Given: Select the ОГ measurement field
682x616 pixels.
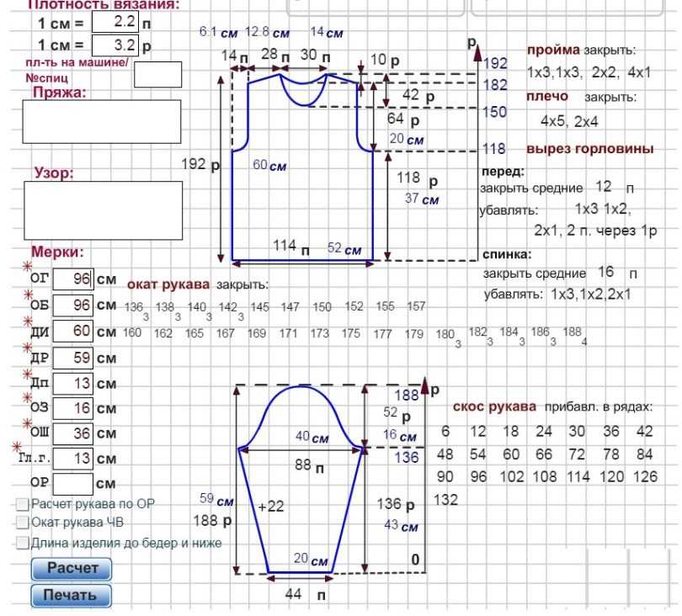Looking at the screenshot, I should [x=72, y=279].
